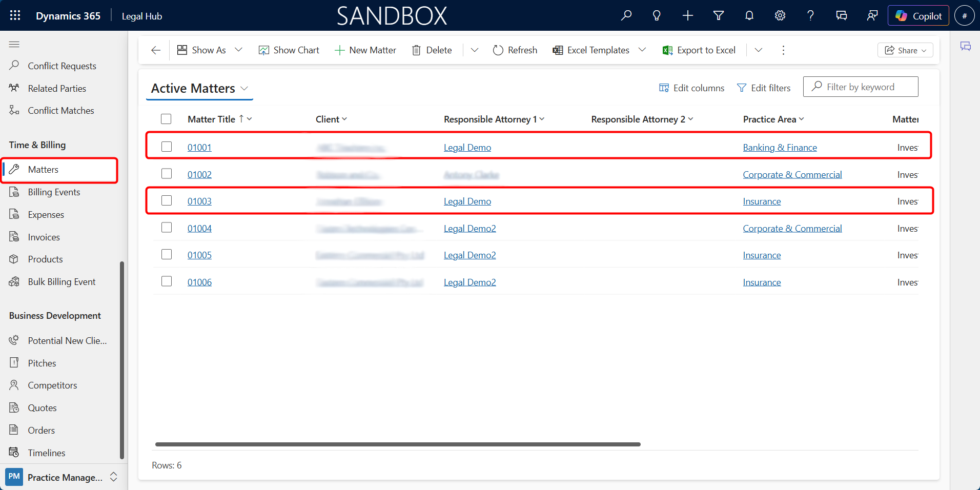Open the Share dropdown button
The image size is (980, 490).
(x=905, y=50)
